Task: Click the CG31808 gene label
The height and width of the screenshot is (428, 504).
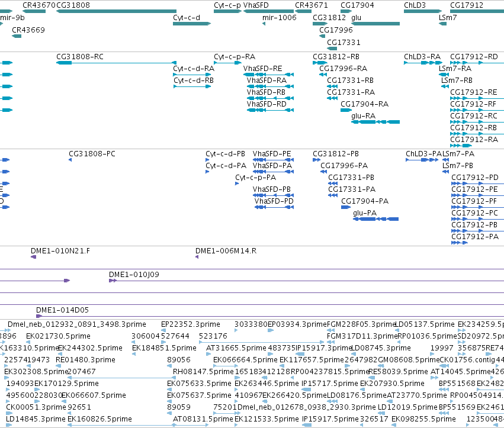Action: pos(73,5)
